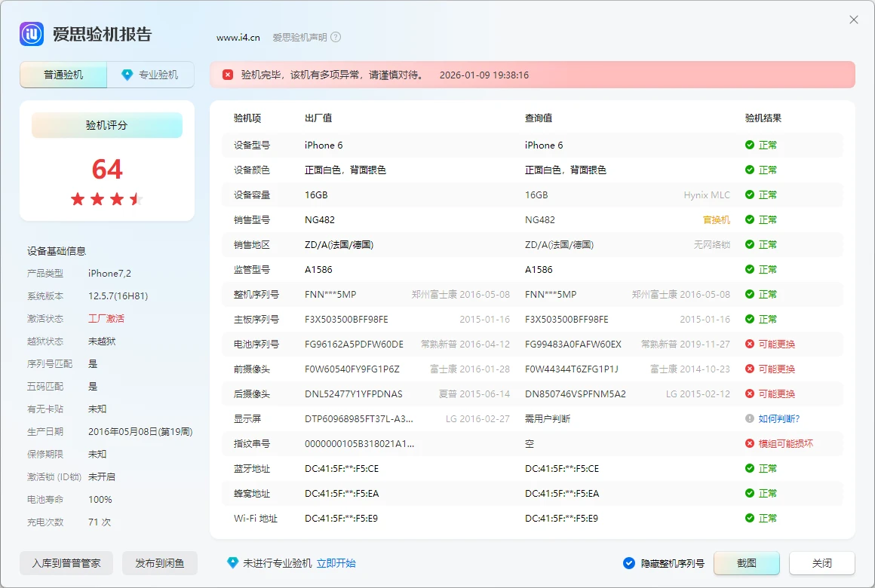Switch to the 普通验机 tab
Screen dimensions: 875x588
coord(63,75)
